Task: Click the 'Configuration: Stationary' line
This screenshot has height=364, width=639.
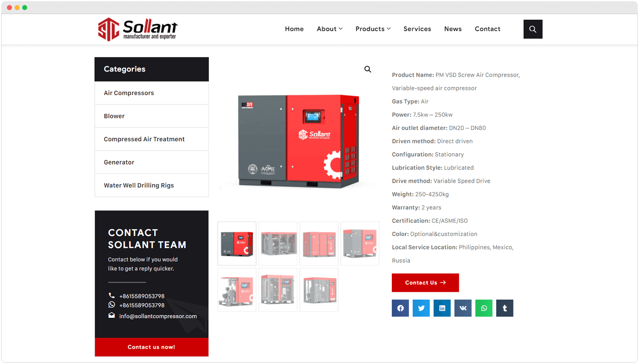Action: (x=428, y=154)
